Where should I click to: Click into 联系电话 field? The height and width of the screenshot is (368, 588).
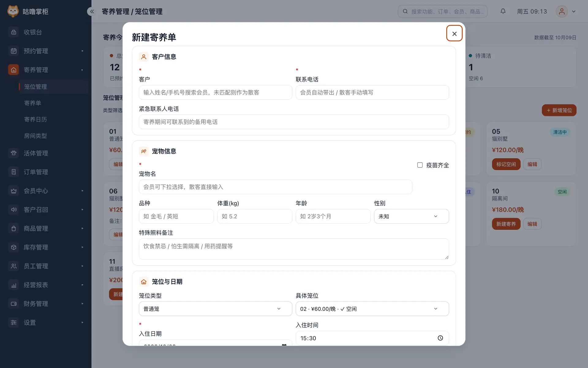tap(372, 92)
